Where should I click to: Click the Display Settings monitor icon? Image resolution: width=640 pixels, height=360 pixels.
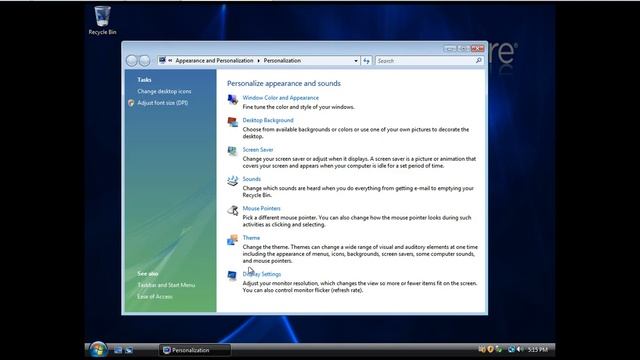pyautogui.click(x=233, y=276)
